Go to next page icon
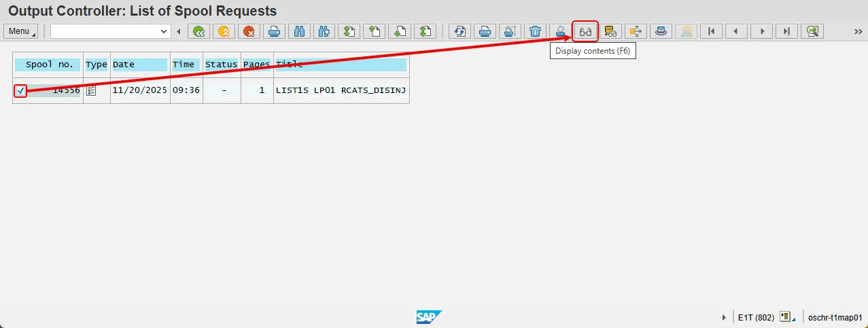The image size is (868, 328). pos(399,31)
